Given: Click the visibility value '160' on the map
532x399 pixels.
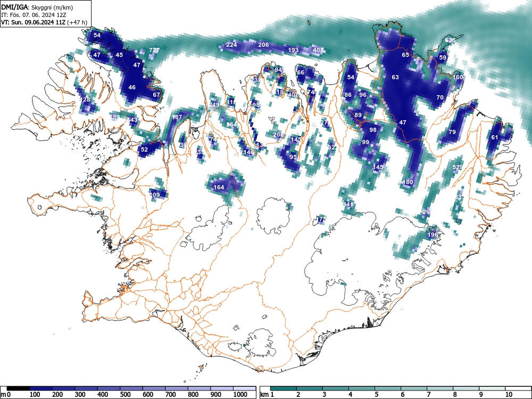Looking at the screenshot, I should (458, 77).
